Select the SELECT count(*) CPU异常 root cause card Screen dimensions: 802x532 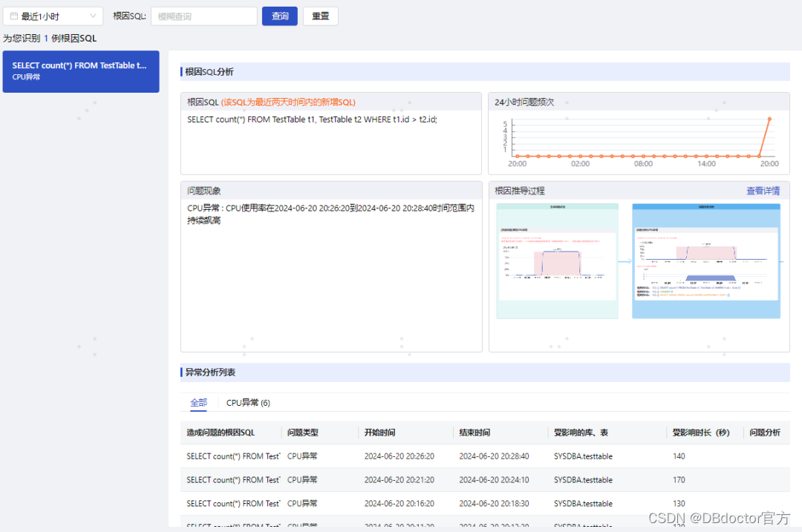[x=81, y=71]
